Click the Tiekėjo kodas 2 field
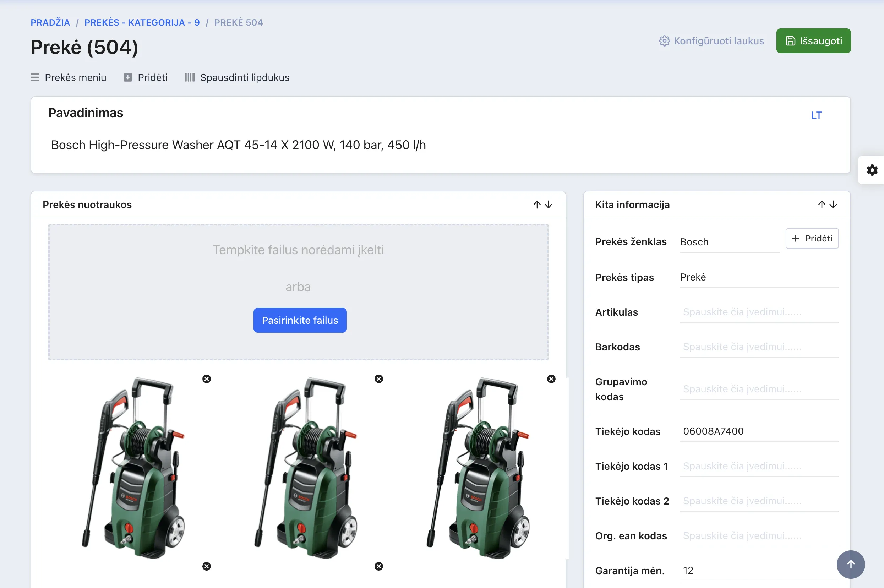884x588 pixels. click(x=759, y=501)
